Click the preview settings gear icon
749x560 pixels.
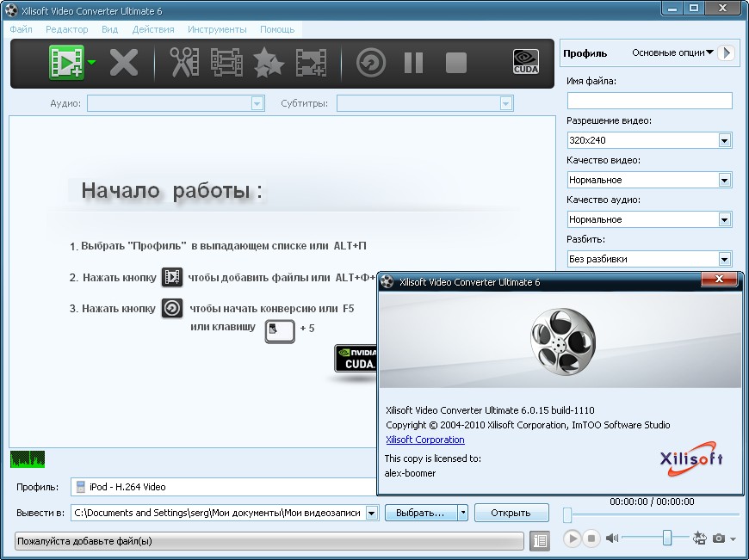tap(700, 538)
